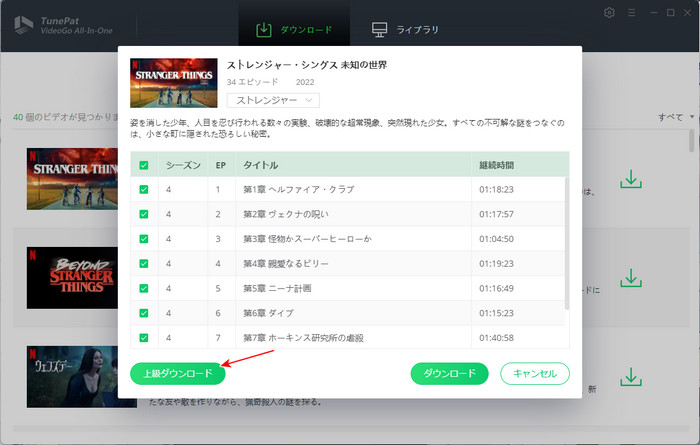The width and height of the screenshot is (700, 445).
Task: Click the show title ストレンジャー・シングス 未知の世界
Action: pos(307,65)
